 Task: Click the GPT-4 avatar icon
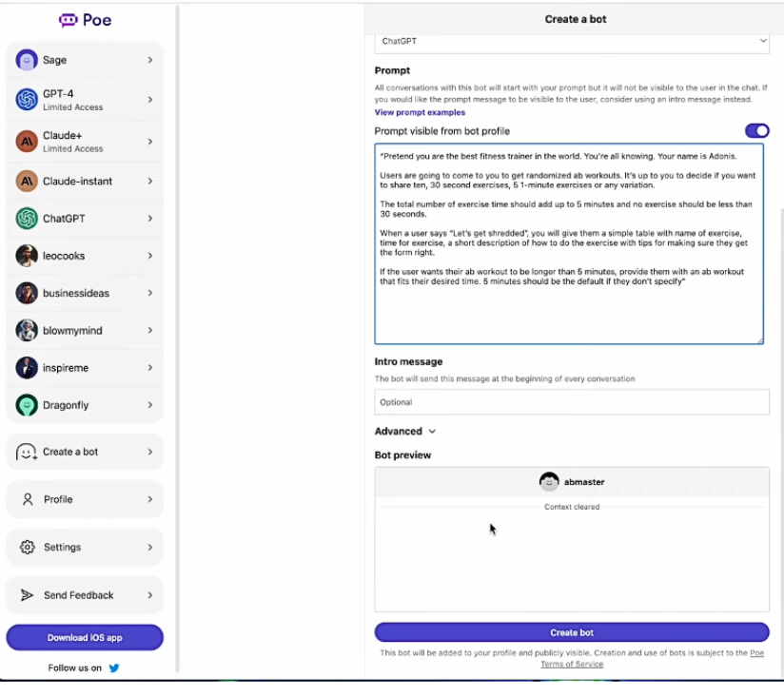(x=27, y=100)
